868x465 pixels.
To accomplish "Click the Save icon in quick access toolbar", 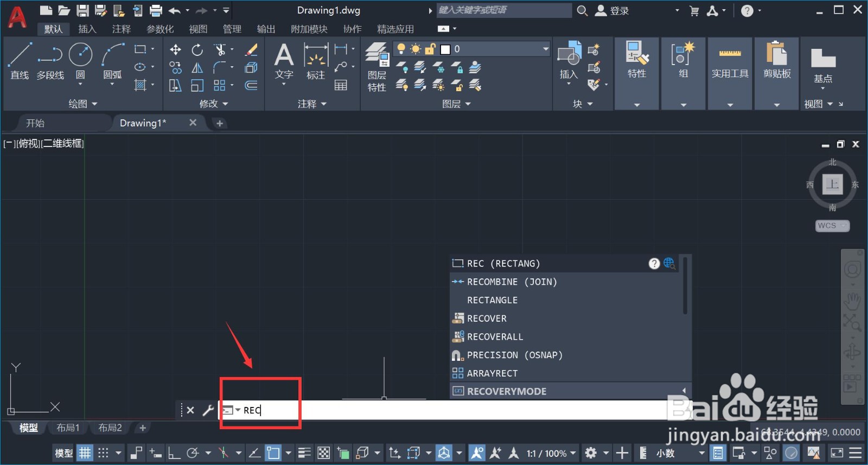I will (x=82, y=10).
